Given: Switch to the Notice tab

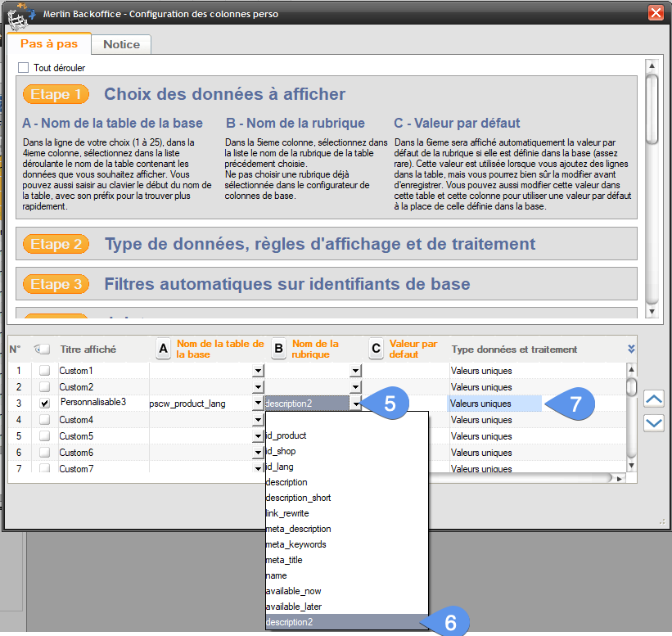Looking at the screenshot, I should (x=121, y=44).
